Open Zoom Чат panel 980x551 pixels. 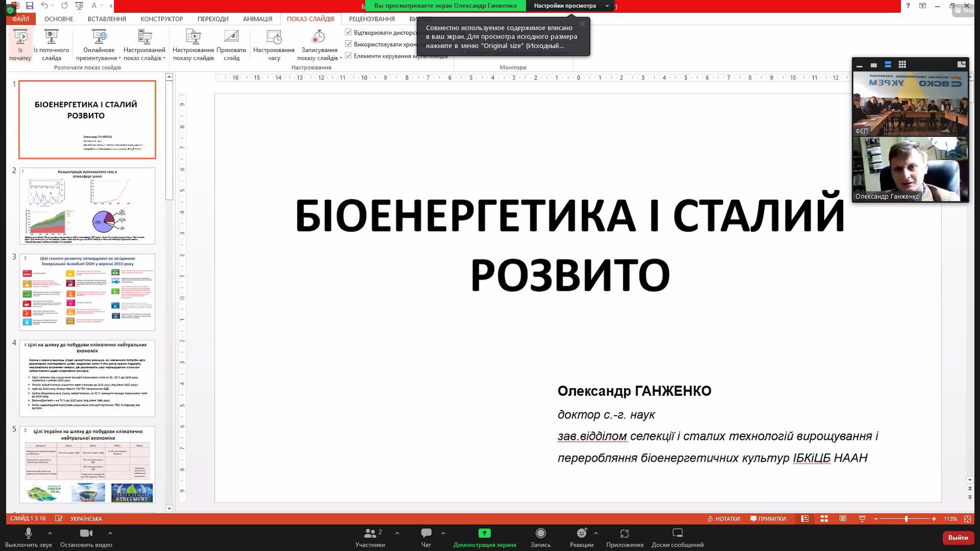pos(426,534)
